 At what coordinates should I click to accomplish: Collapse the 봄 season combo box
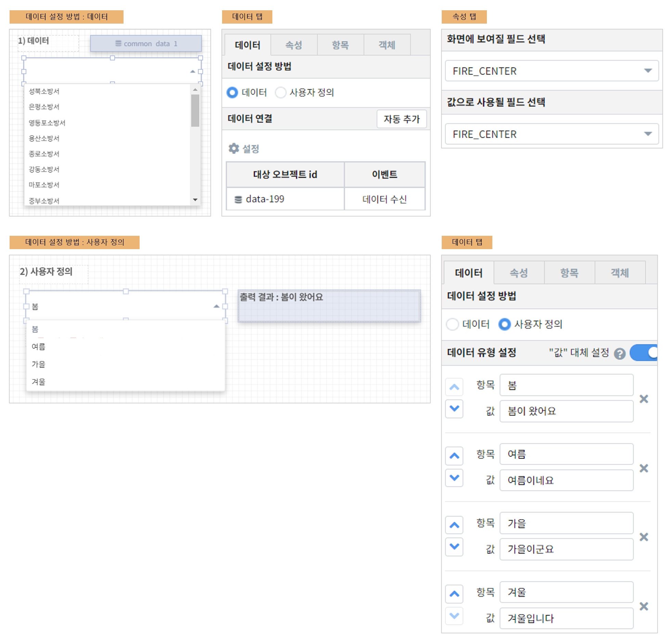click(x=216, y=306)
